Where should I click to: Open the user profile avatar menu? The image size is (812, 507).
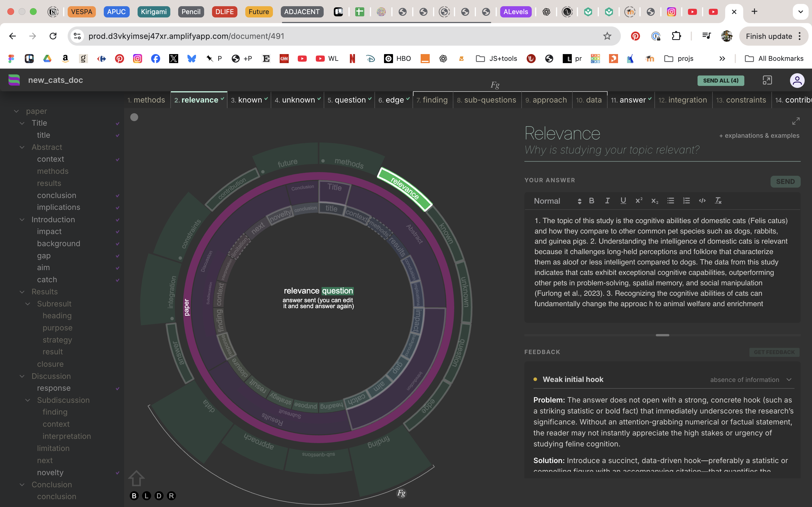[797, 81]
